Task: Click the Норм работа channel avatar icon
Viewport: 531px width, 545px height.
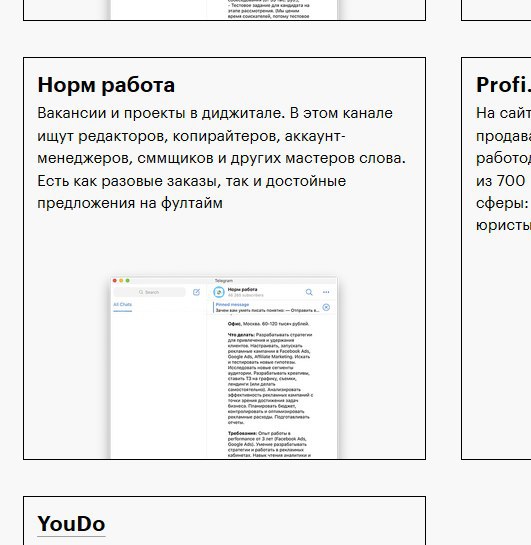Action: click(x=219, y=292)
